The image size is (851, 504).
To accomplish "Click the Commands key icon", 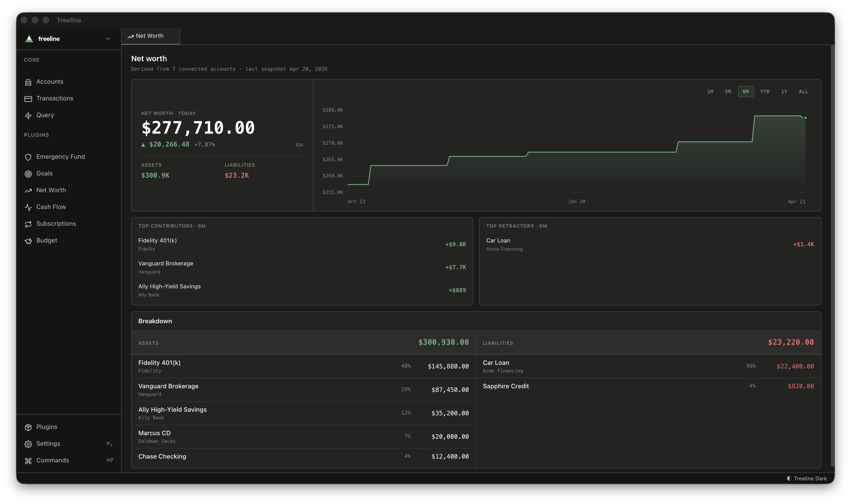I will 28,461.
